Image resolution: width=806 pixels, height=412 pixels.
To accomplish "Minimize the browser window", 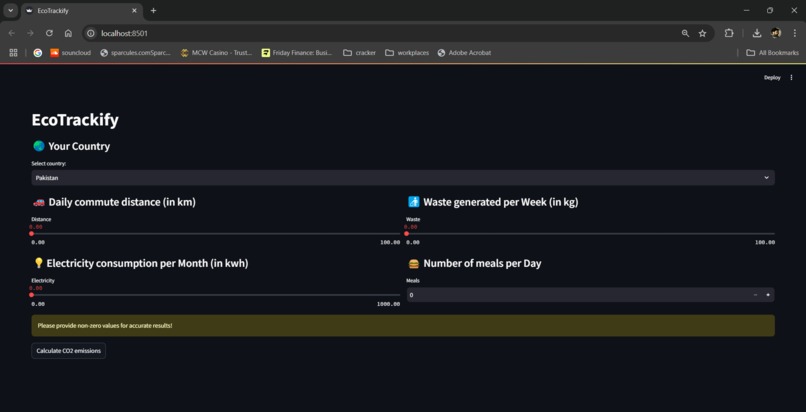I will click(x=746, y=10).
